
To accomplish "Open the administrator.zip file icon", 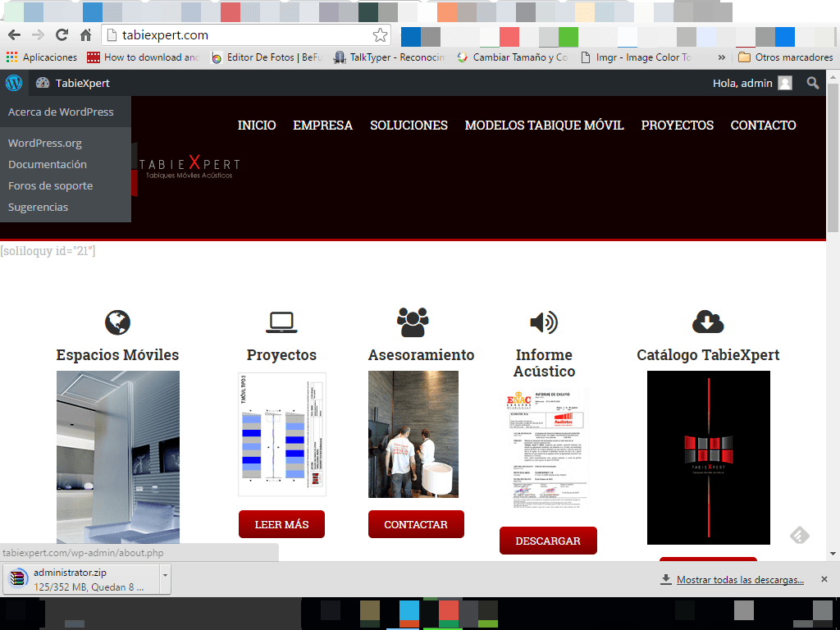I will click(18, 579).
